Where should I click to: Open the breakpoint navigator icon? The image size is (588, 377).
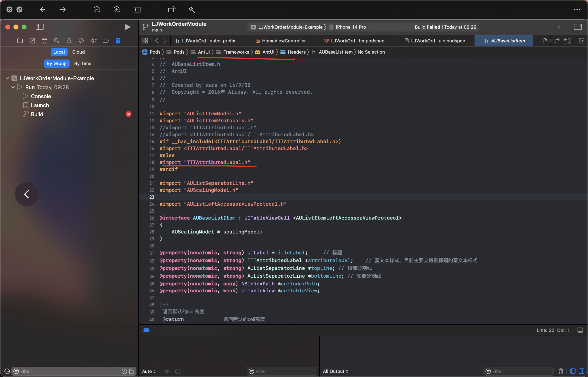pyautogui.click(x=105, y=41)
